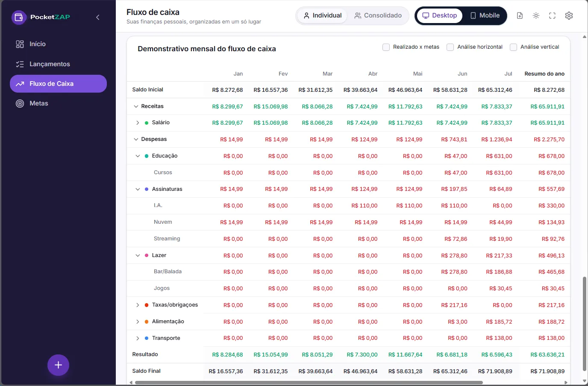This screenshot has width=588, height=386.
Task: Click the Cursos subcategory row label
Action: pyautogui.click(x=163, y=173)
